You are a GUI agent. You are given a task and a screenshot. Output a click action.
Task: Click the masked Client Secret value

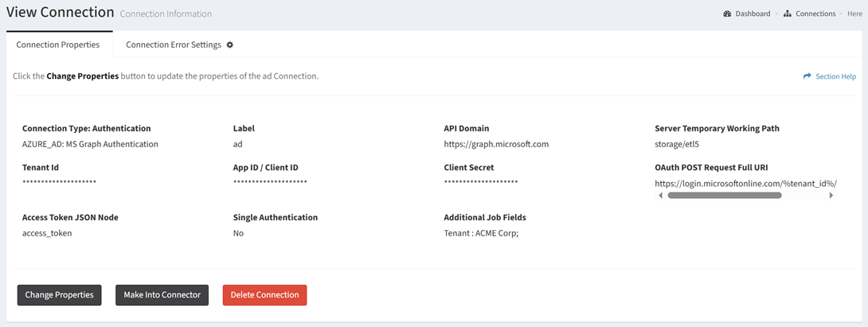(481, 183)
